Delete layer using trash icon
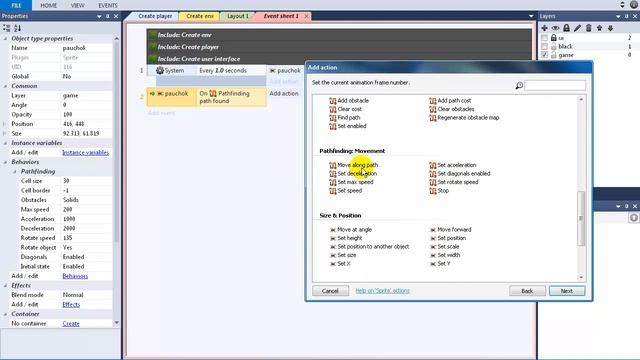Image resolution: width=640 pixels, height=360 pixels. point(588,28)
